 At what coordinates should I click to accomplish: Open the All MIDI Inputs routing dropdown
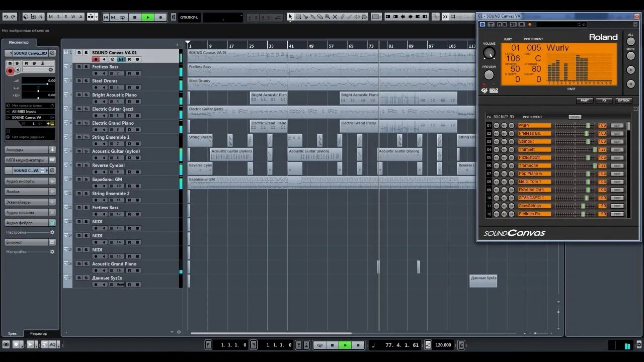30,111
